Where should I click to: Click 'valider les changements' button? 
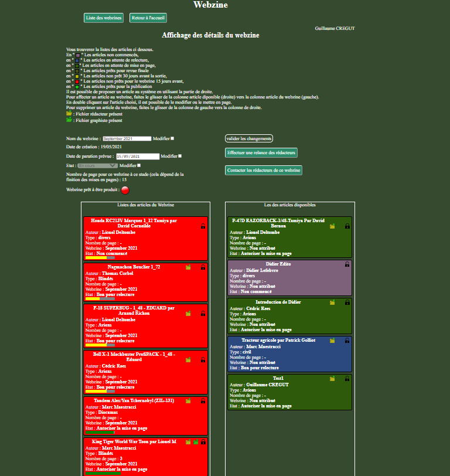(x=249, y=138)
